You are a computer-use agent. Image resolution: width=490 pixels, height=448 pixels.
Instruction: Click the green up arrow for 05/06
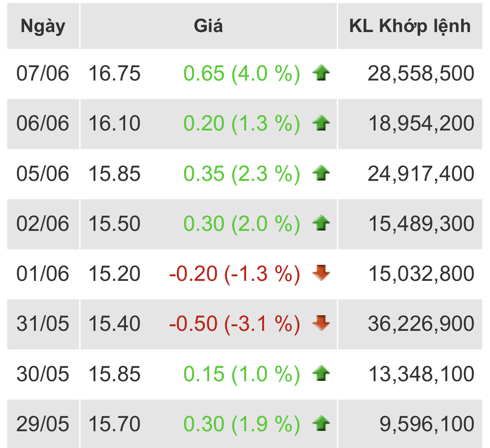tap(321, 174)
